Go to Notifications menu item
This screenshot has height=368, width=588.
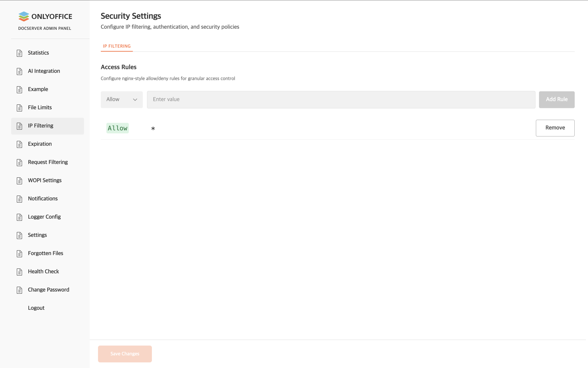click(43, 199)
